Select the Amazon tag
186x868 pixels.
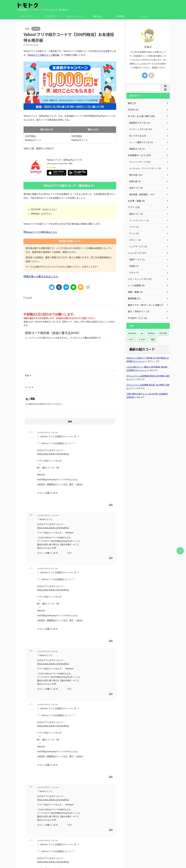click(132, 333)
